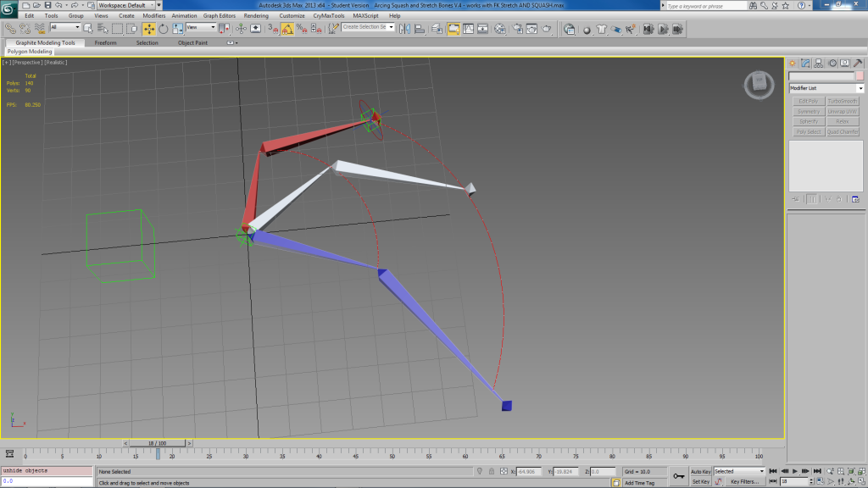Image resolution: width=868 pixels, height=488 pixels.
Task: Open the selection filter All dropdown
Action: 64,28
